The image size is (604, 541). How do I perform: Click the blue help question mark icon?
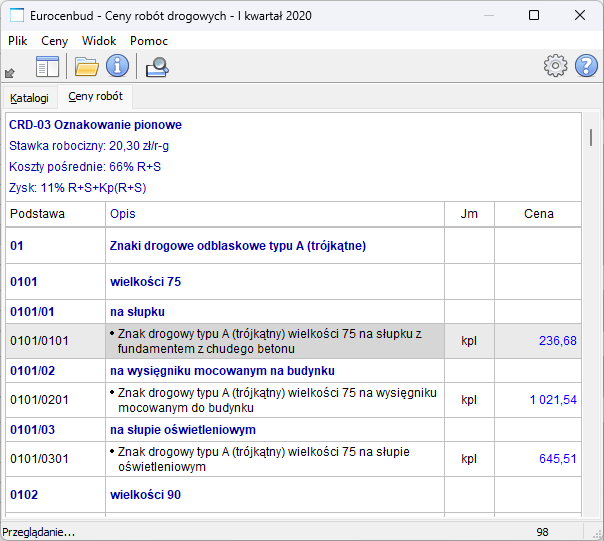point(586,67)
